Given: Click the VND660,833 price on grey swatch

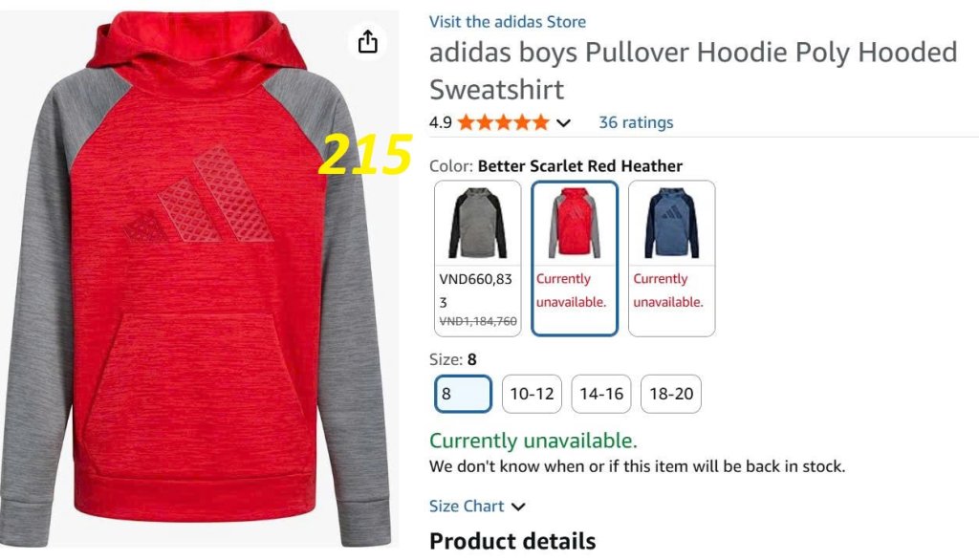Looking at the screenshot, I should pyautogui.click(x=476, y=291).
